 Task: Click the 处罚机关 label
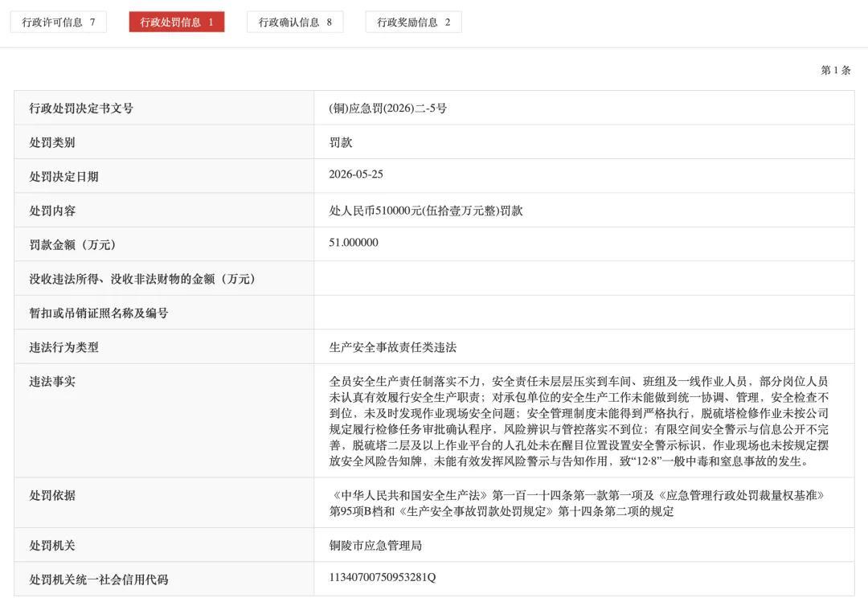pyautogui.click(x=52, y=546)
